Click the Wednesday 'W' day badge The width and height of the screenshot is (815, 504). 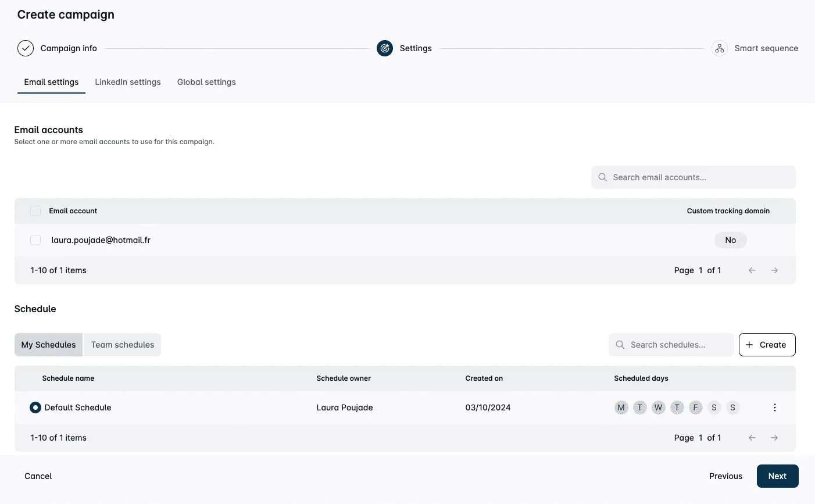(659, 408)
